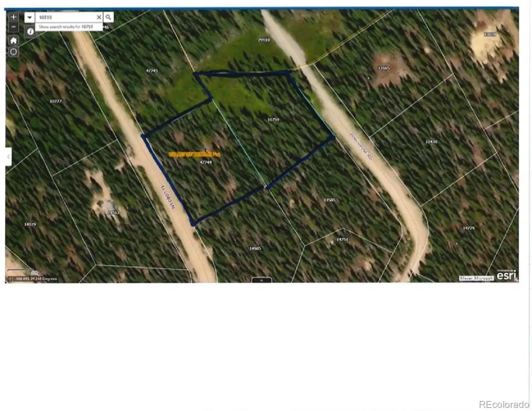Select parcel 47744 on the map
Screen dimensions: 532x411
tap(205, 162)
